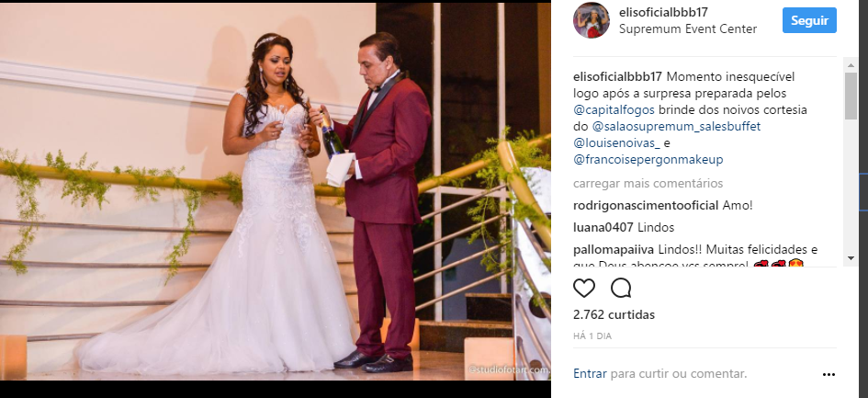Click the comments scrollbar up arrow
This screenshot has height=398, width=868.
(851, 65)
